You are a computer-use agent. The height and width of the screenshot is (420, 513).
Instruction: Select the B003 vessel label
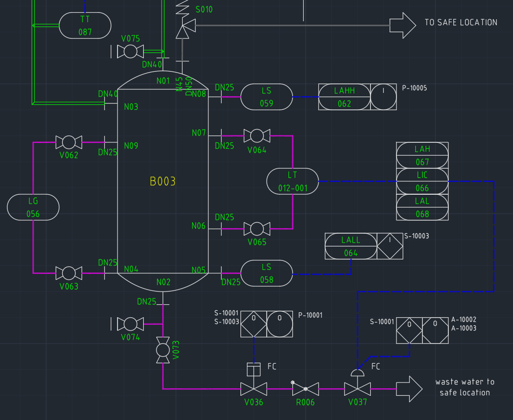pos(163,181)
